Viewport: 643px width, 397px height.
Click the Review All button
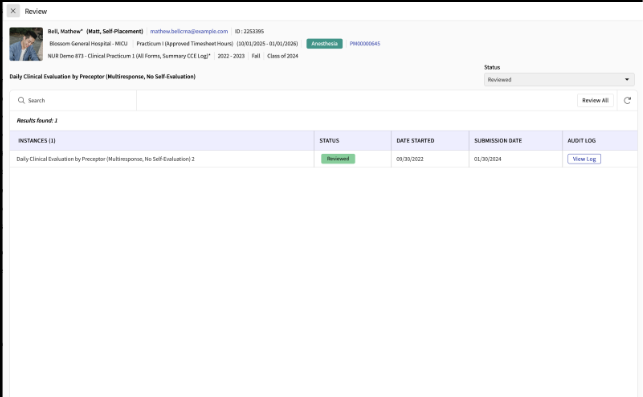tap(595, 100)
